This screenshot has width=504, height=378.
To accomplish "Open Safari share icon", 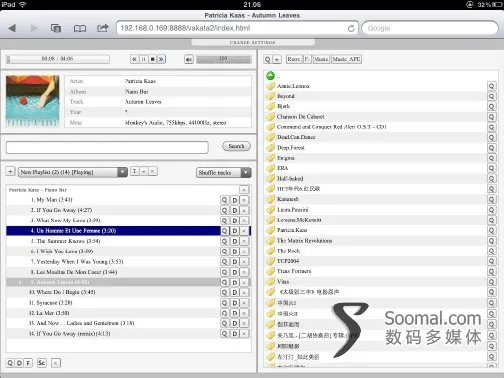I will tap(103, 28).
